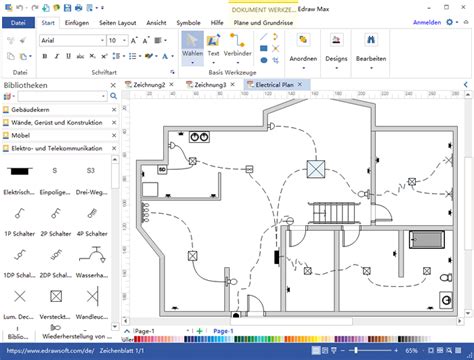
Task: Toggle italic text formatting
Action: (x=57, y=56)
